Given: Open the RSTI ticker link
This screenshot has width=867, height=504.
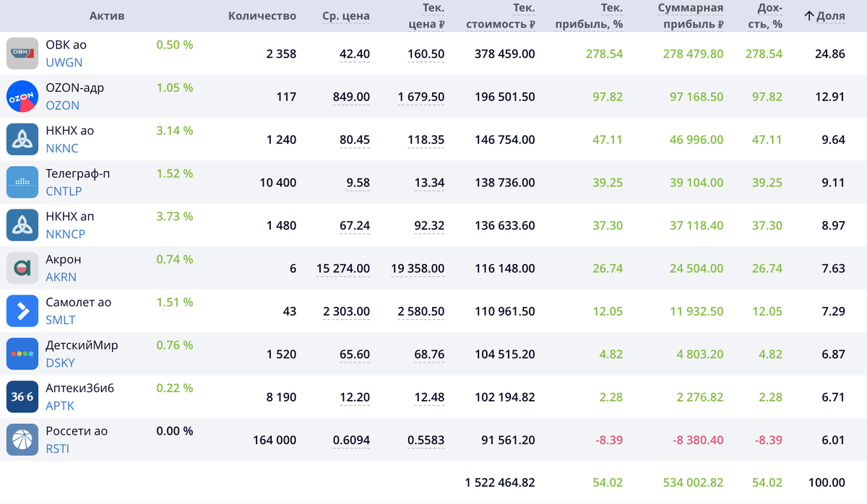Looking at the screenshot, I should 58,449.
